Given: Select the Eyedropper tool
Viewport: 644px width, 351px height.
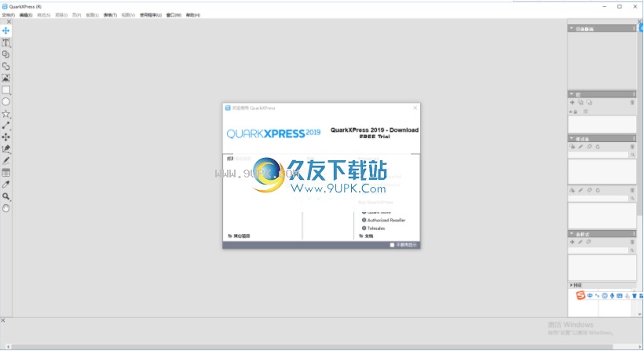Looking at the screenshot, I should click(5, 185).
